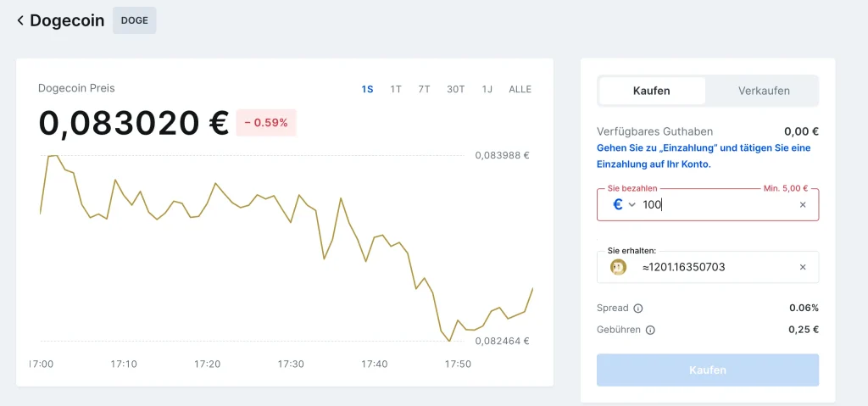Click the Dogecoin coin icon
The height and width of the screenshot is (406, 868).
click(618, 267)
